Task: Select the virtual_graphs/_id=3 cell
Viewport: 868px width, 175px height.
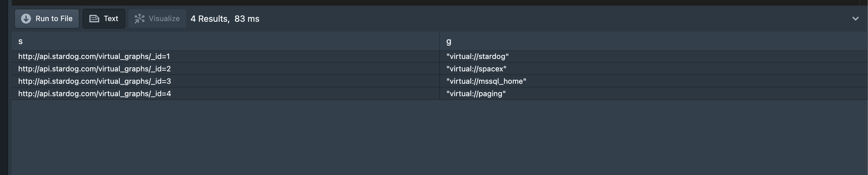Action: point(94,81)
